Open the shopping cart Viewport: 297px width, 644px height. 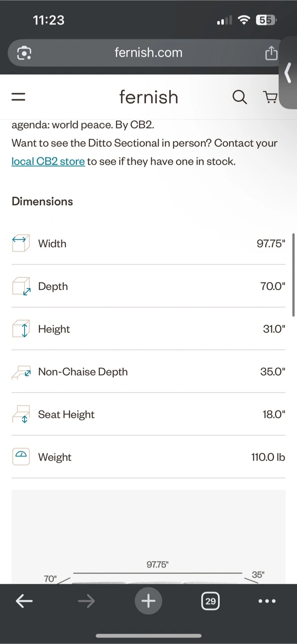(x=270, y=97)
